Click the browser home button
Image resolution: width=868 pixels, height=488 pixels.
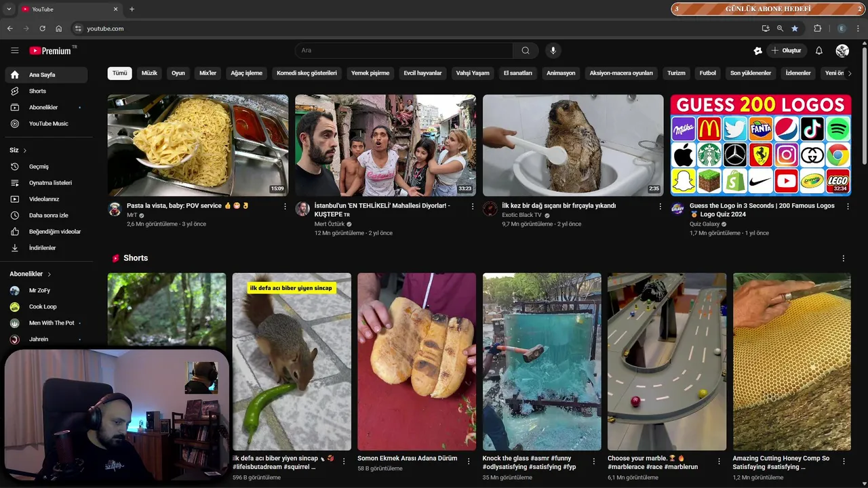click(x=59, y=28)
